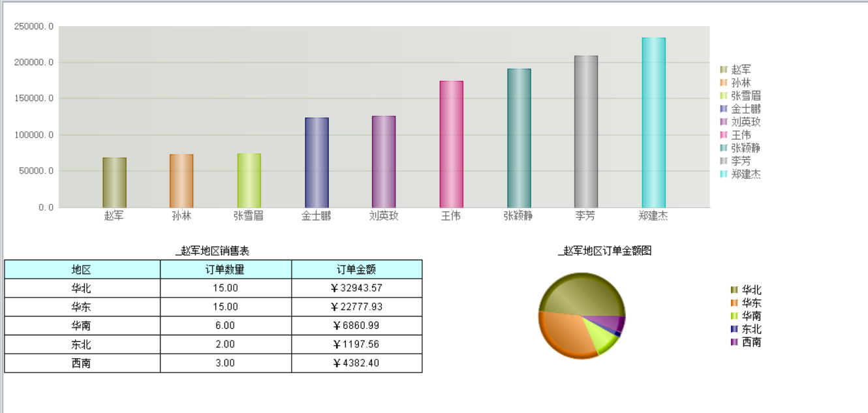Click the ￥1197.56 amount cell
Viewport: 868px width, 413px height.
tap(357, 344)
